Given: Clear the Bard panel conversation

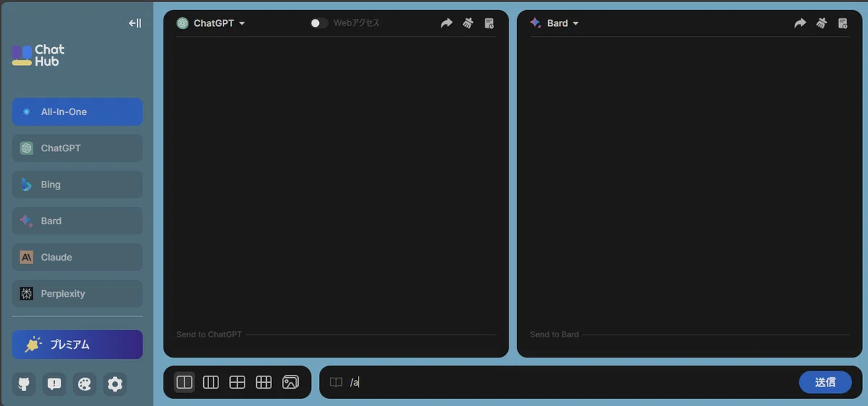Looking at the screenshot, I should click(x=821, y=23).
